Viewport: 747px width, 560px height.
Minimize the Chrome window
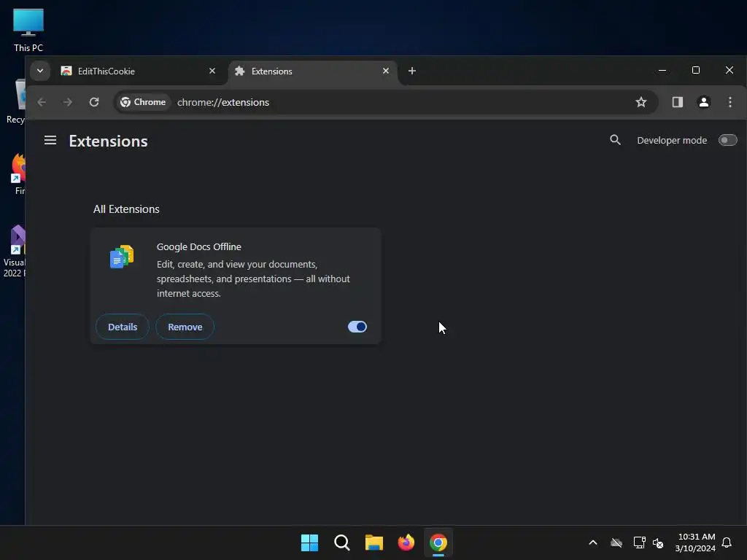662,71
